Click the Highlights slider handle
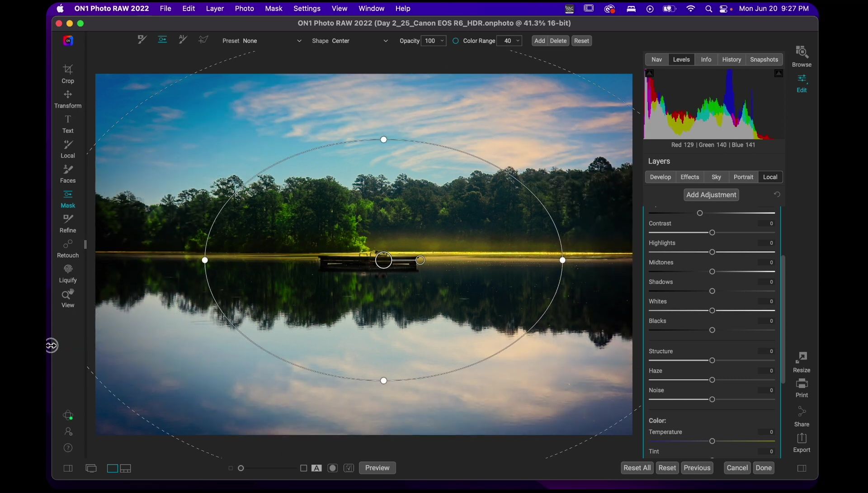Viewport: 868px width, 493px height. [x=712, y=252]
